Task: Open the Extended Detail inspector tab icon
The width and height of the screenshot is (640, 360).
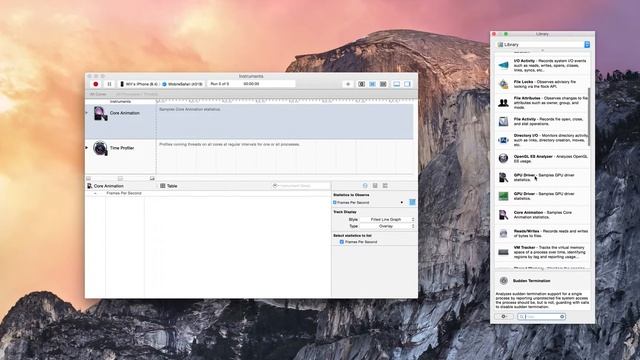Action: [x=385, y=186]
